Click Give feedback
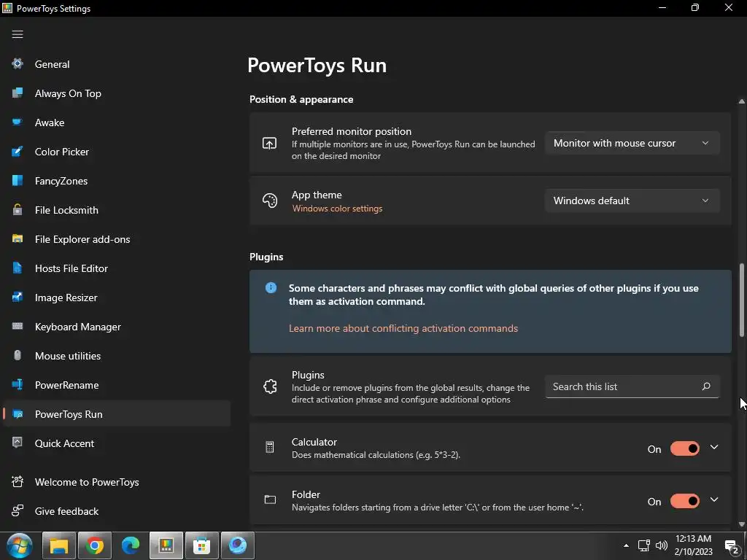This screenshot has width=747, height=560. (116, 511)
